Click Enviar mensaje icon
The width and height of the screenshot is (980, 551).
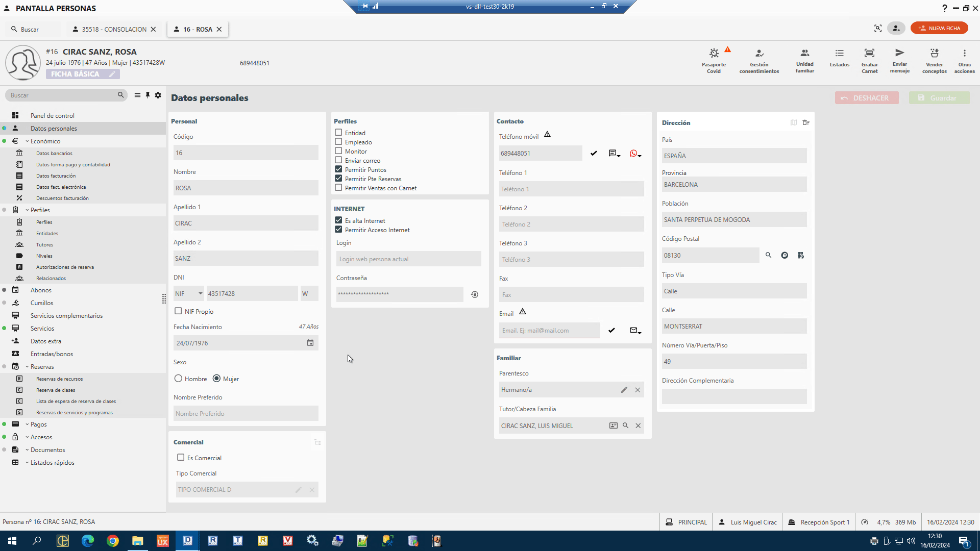tap(899, 60)
